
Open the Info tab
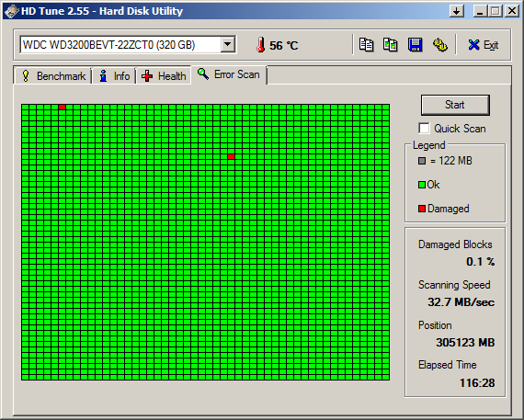[x=114, y=76]
